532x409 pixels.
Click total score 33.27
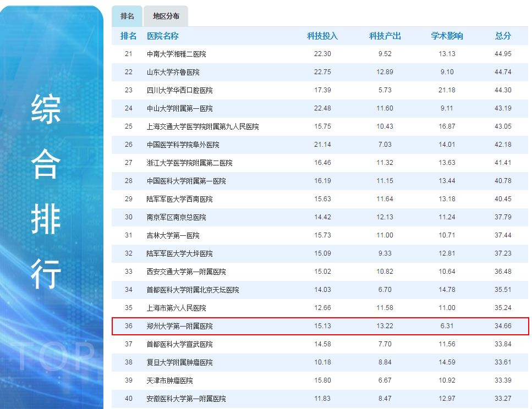point(503,399)
